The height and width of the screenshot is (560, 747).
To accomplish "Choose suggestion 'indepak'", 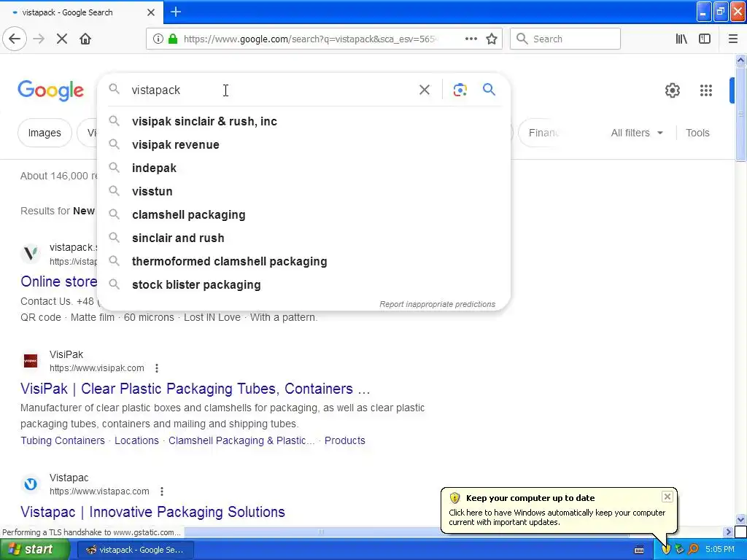I will pyautogui.click(x=304, y=168).
